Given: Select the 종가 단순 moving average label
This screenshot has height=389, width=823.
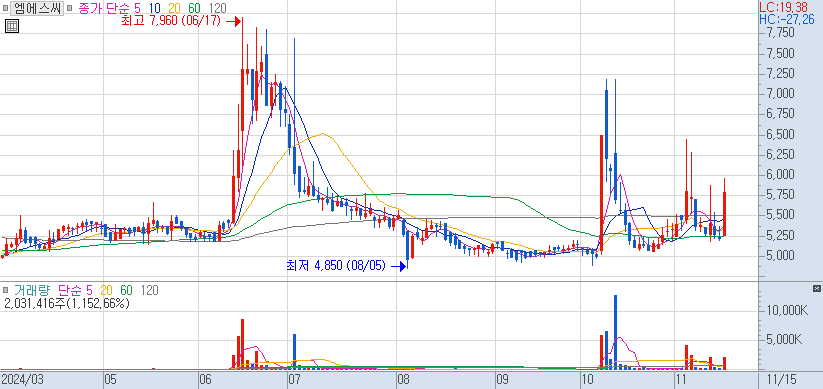Looking at the screenshot, I should pyautogui.click(x=104, y=8).
